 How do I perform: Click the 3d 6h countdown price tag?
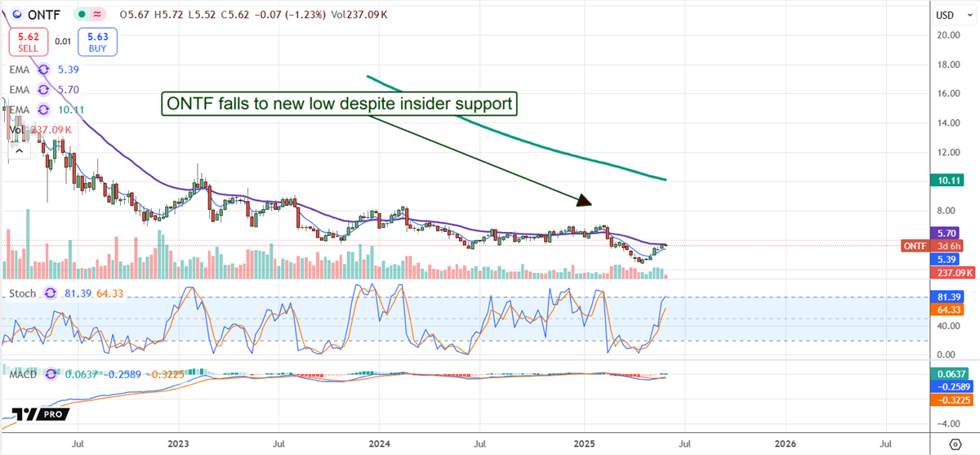click(x=947, y=245)
